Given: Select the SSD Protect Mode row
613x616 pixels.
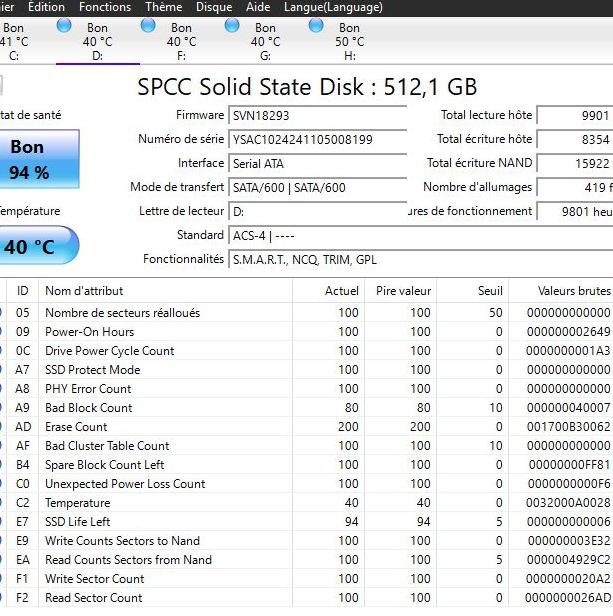Looking at the screenshot, I should pos(306,370).
